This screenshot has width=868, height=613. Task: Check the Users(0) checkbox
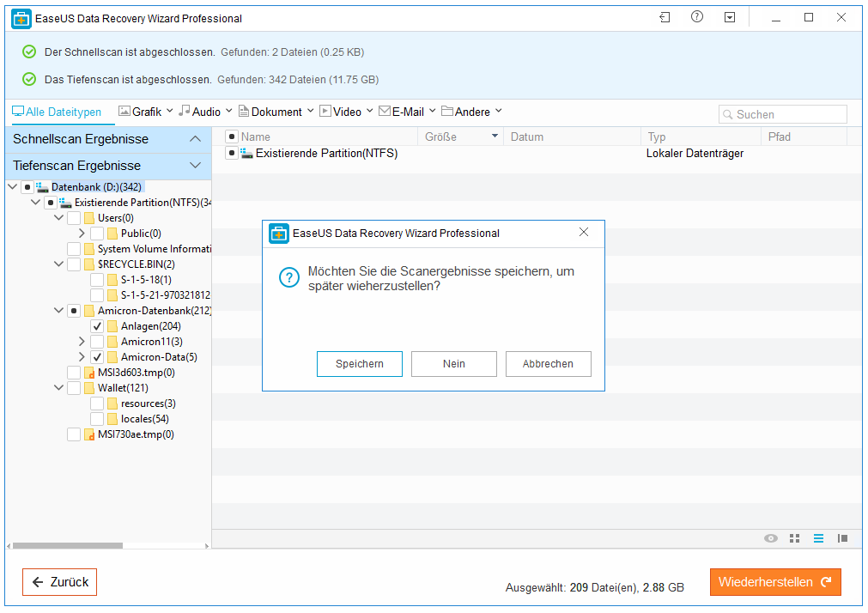coord(74,218)
